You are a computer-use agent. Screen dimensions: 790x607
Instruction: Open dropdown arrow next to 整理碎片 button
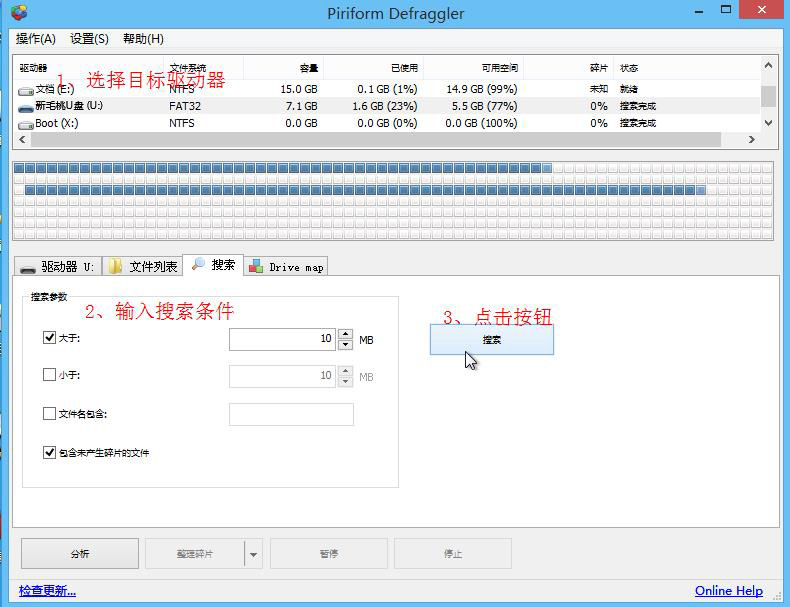253,554
